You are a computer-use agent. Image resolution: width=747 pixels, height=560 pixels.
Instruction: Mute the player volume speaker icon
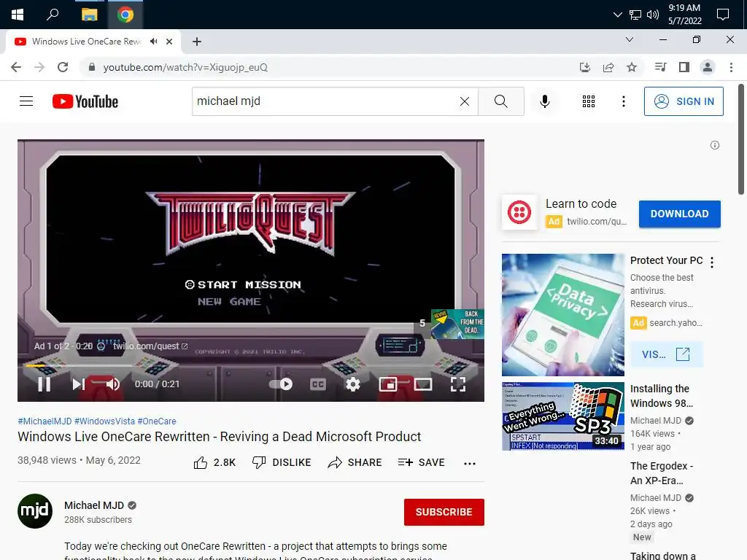[113, 384]
